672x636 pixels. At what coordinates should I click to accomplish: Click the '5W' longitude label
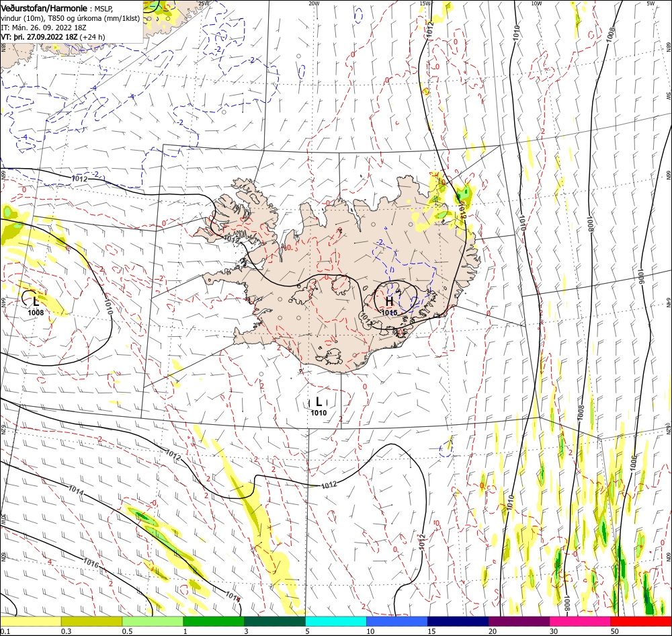point(650,3)
